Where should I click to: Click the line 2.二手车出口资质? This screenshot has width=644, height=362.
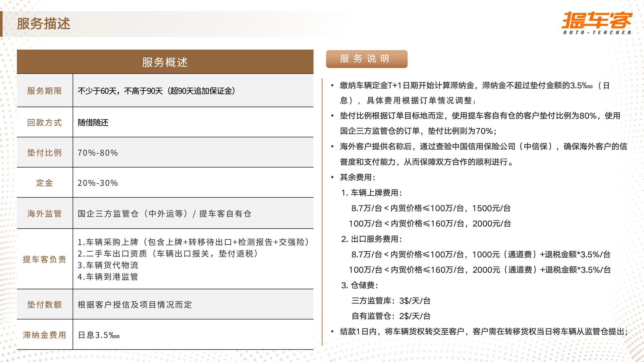[168, 254]
